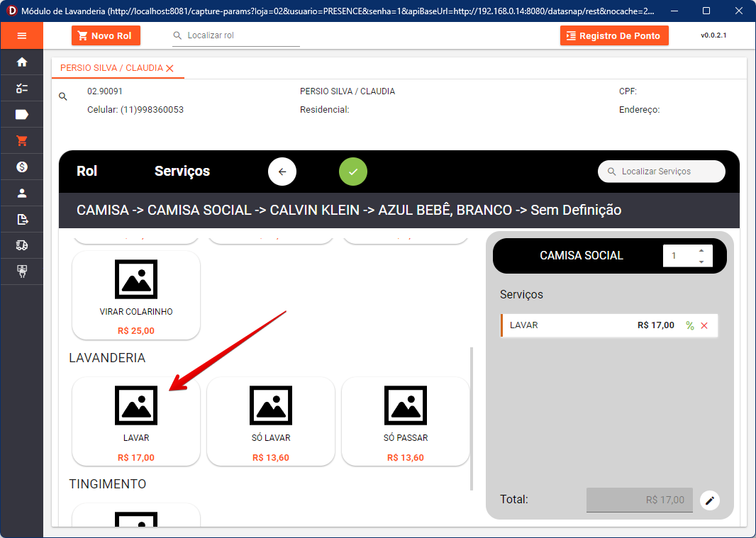Select the orange shopping cart sidebar icon
756x538 pixels.
click(22, 141)
